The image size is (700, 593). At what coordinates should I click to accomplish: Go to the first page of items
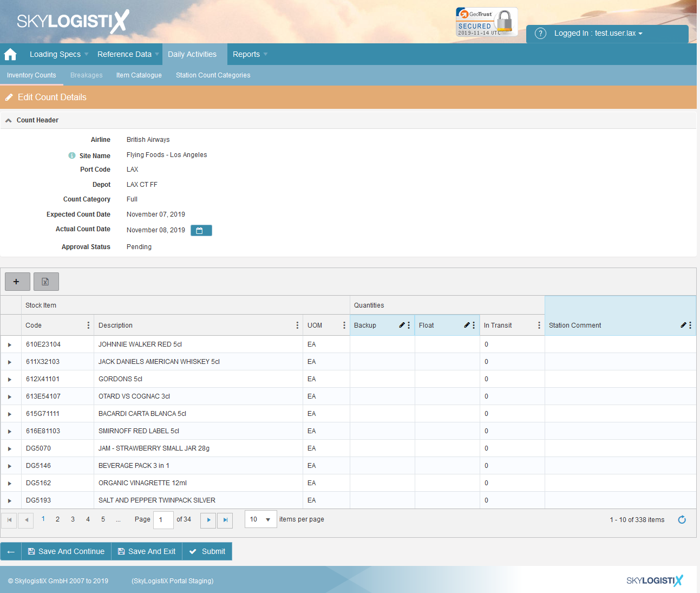[9, 520]
